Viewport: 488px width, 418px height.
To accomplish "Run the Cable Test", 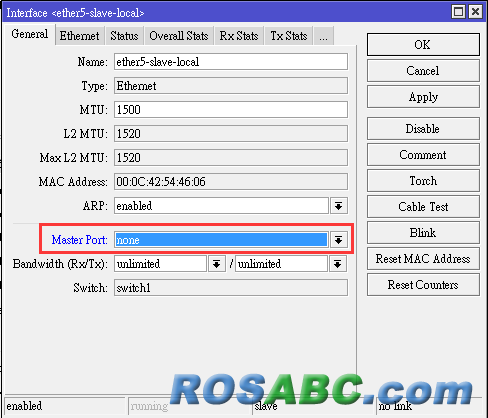I will pyautogui.click(x=423, y=207).
